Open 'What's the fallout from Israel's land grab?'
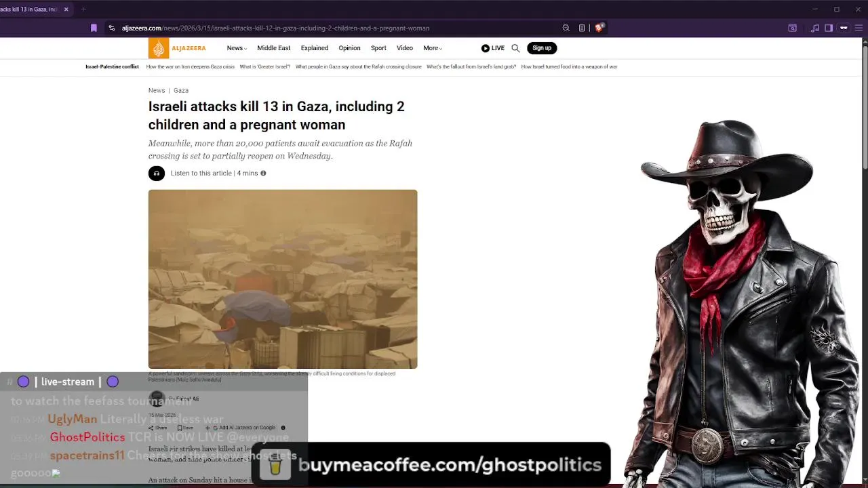 coord(471,67)
